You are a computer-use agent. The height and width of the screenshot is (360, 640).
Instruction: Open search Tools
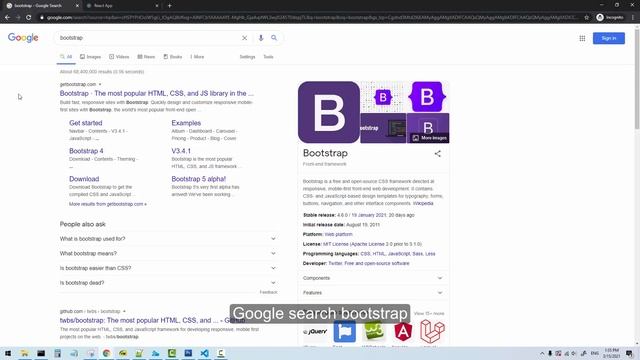(x=268, y=57)
